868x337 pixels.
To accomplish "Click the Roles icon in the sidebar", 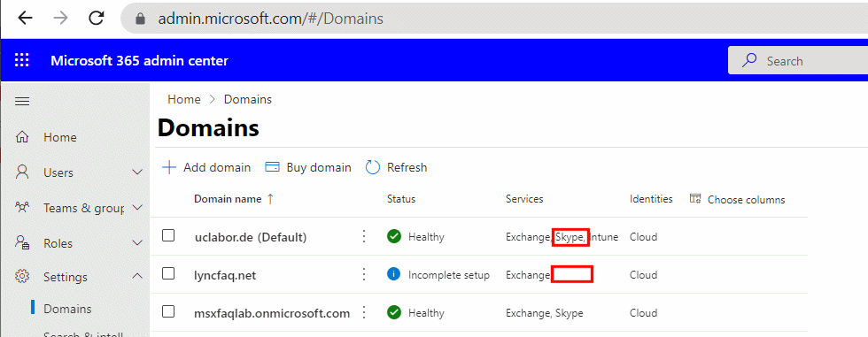I will [22, 243].
